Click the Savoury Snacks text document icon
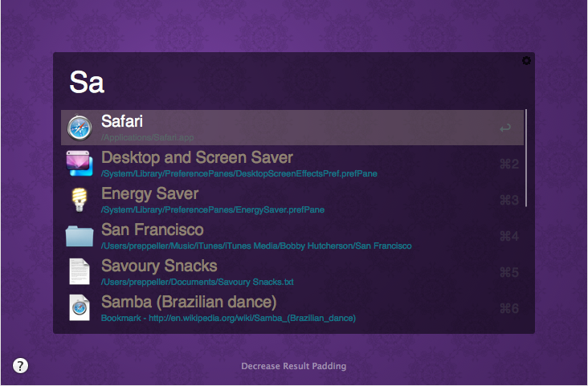 (x=80, y=271)
